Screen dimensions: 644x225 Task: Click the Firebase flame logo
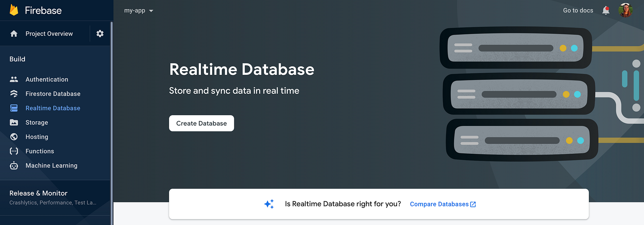(x=14, y=10)
